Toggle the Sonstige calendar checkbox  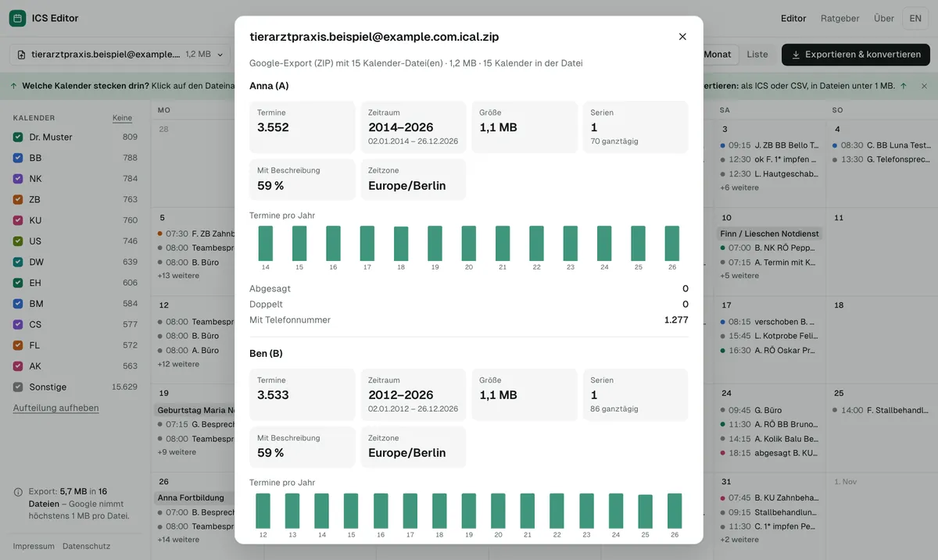coord(18,387)
